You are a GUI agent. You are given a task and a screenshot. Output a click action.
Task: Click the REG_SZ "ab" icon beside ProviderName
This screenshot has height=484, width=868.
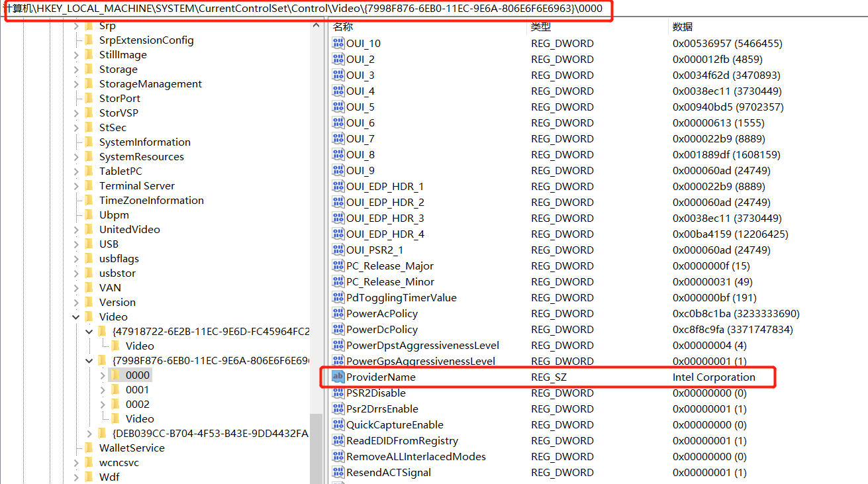click(x=337, y=377)
